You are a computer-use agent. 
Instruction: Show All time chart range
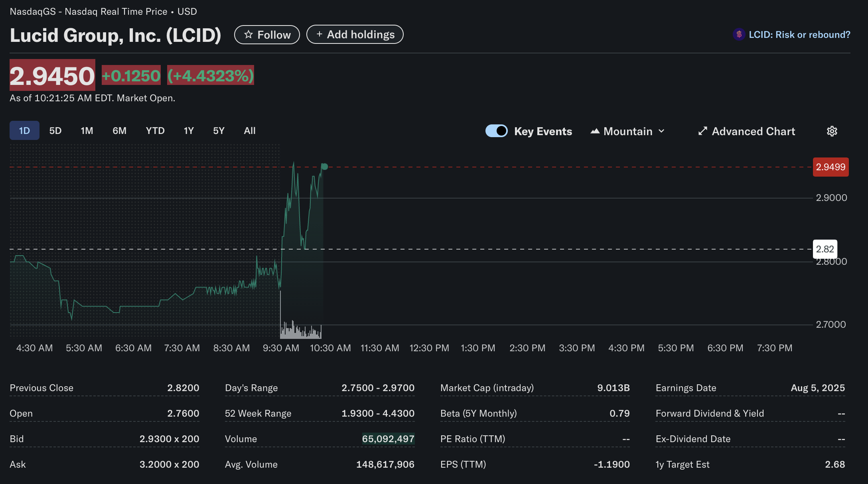[250, 131]
